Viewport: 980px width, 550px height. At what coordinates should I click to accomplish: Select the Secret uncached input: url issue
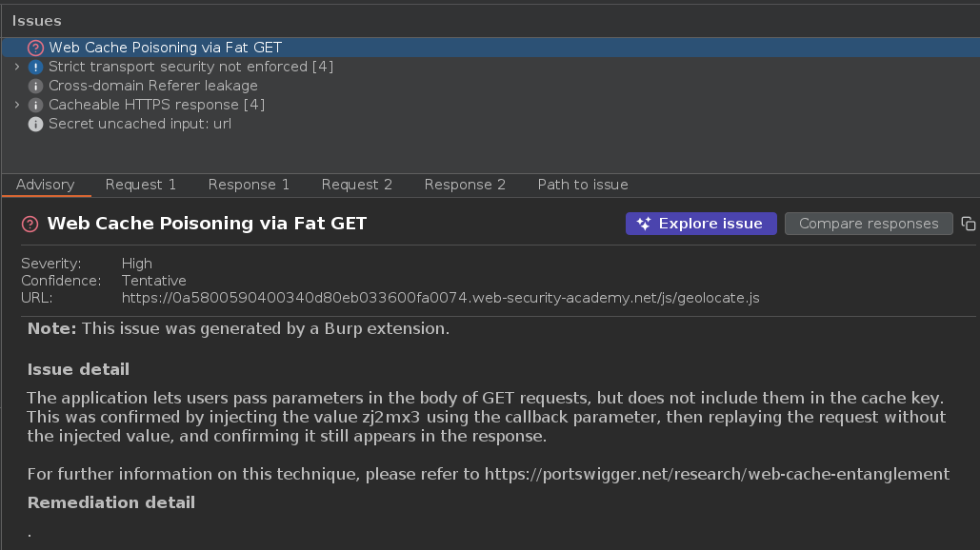click(140, 124)
